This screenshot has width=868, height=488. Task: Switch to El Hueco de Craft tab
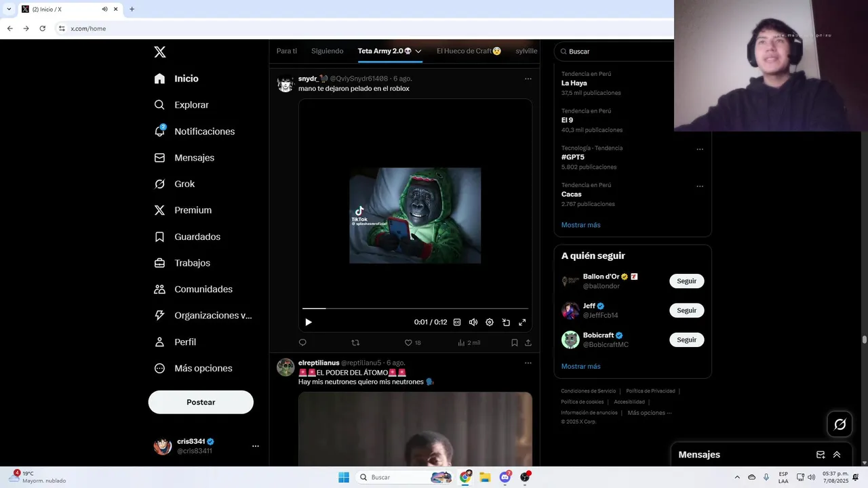[469, 51]
